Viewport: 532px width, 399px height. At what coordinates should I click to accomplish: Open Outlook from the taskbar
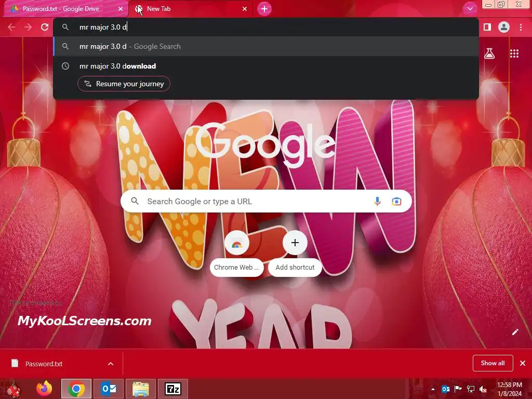coord(109,389)
